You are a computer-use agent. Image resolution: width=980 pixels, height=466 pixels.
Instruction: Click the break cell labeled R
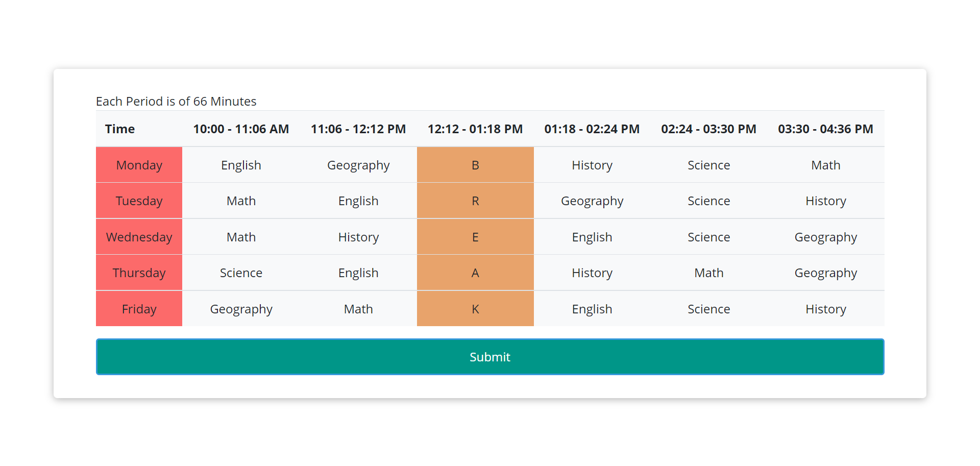pyautogui.click(x=475, y=201)
